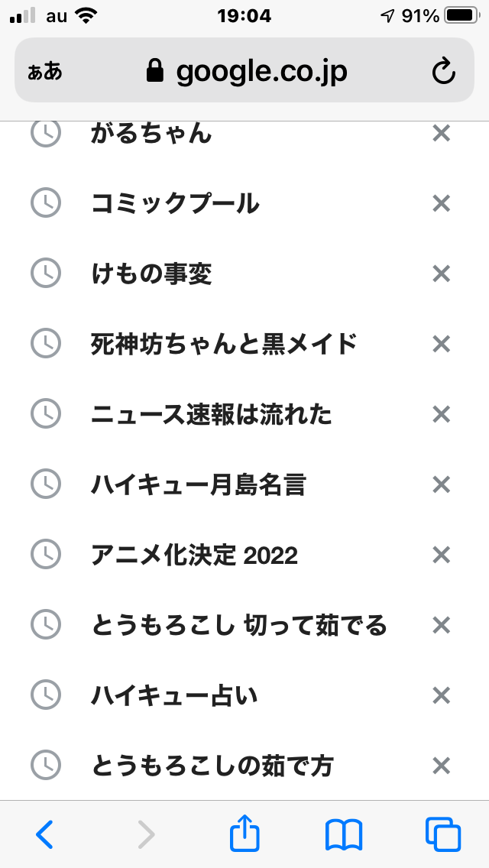Dismiss とうもろこし 切って茹でる suggestion
The image size is (489, 868).
pyautogui.click(x=441, y=626)
